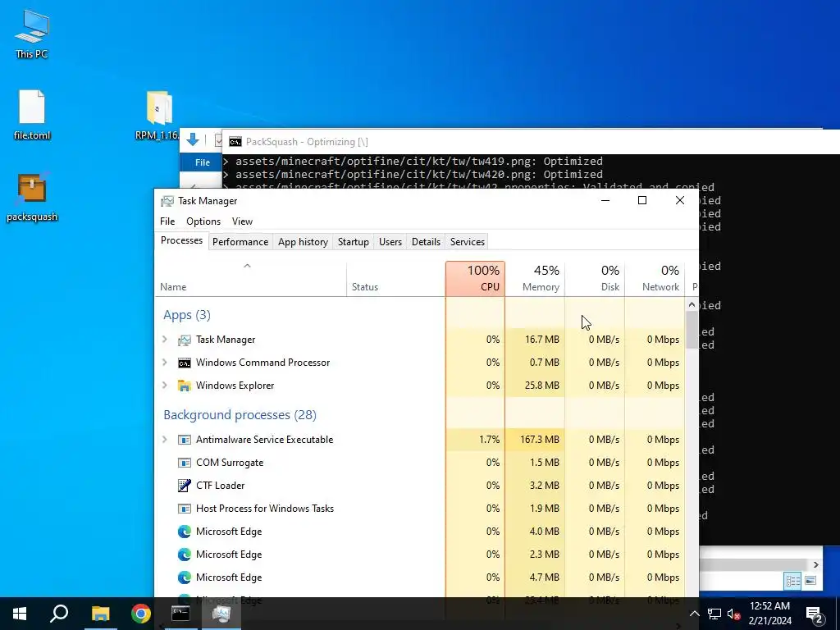The width and height of the screenshot is (840, 630).
Task: Click the CTF Loader process icon
Action: pos(185,486)
